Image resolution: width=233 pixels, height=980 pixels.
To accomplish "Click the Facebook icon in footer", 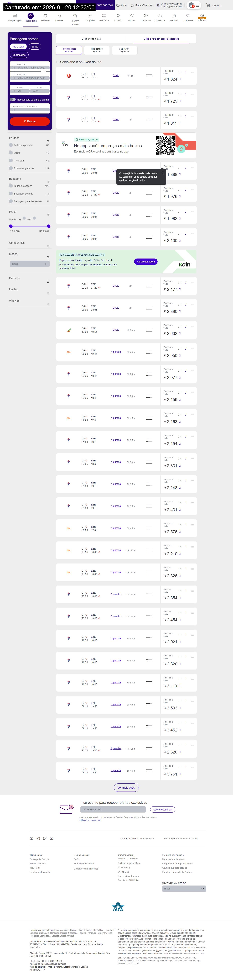I will tap(32, 839).
